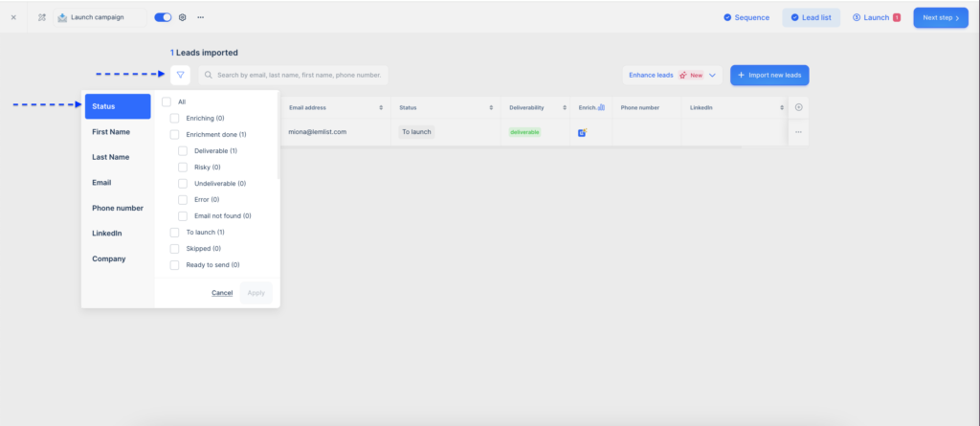Click the enrichment icon in lead row

(582, 132)
